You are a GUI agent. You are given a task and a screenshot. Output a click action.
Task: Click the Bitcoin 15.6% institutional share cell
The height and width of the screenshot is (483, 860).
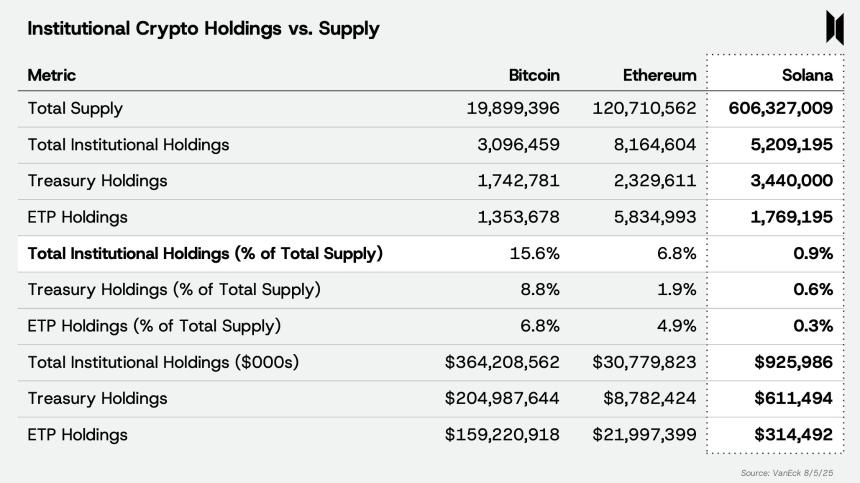[x=537, y=253]
